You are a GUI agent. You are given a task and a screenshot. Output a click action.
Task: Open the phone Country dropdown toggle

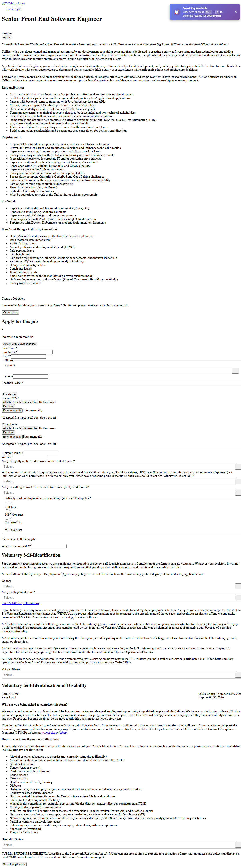235,371
